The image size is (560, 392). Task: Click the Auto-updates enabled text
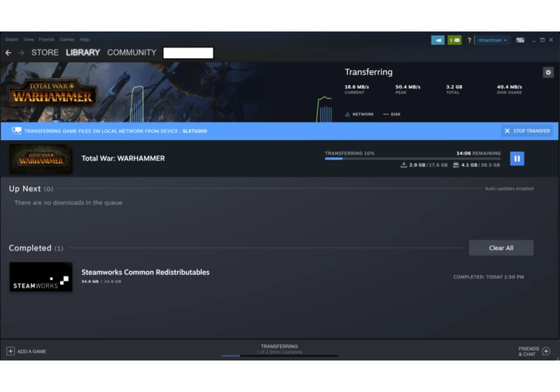(509, 188)
